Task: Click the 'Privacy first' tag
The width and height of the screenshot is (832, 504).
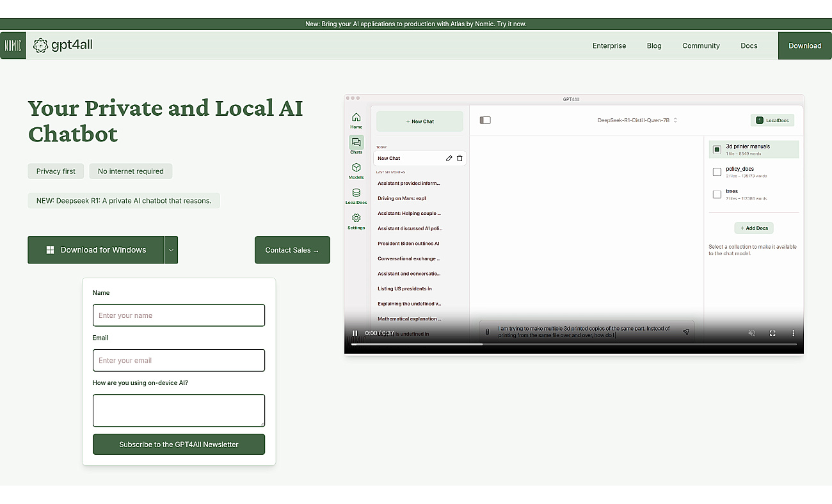Action: (56, 171)
